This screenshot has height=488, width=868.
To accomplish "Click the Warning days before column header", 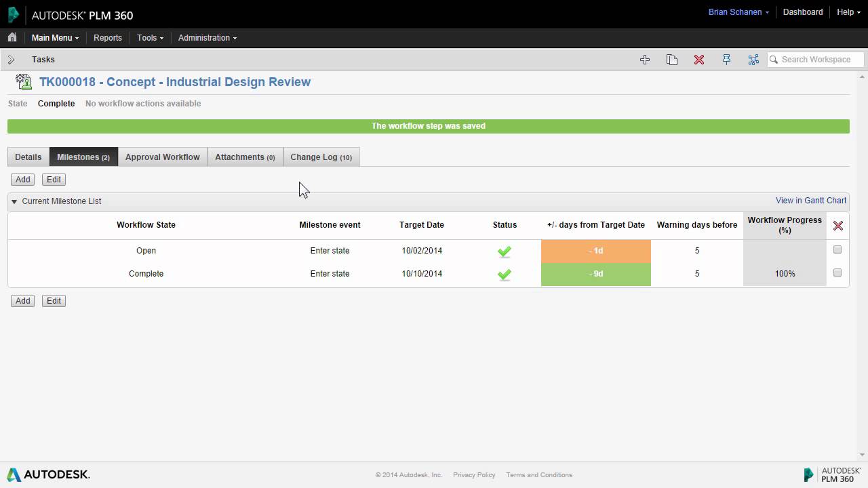I will click(x=697, y=225).
